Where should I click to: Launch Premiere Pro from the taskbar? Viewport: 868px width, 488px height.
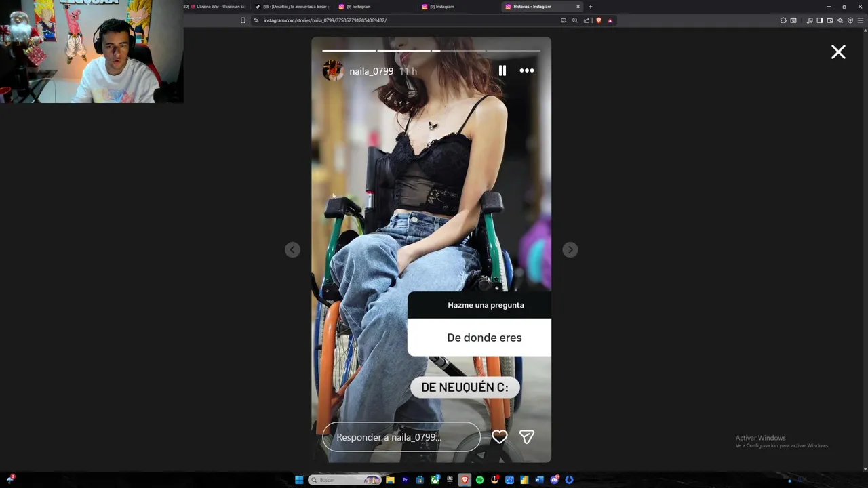pos(405,480)
